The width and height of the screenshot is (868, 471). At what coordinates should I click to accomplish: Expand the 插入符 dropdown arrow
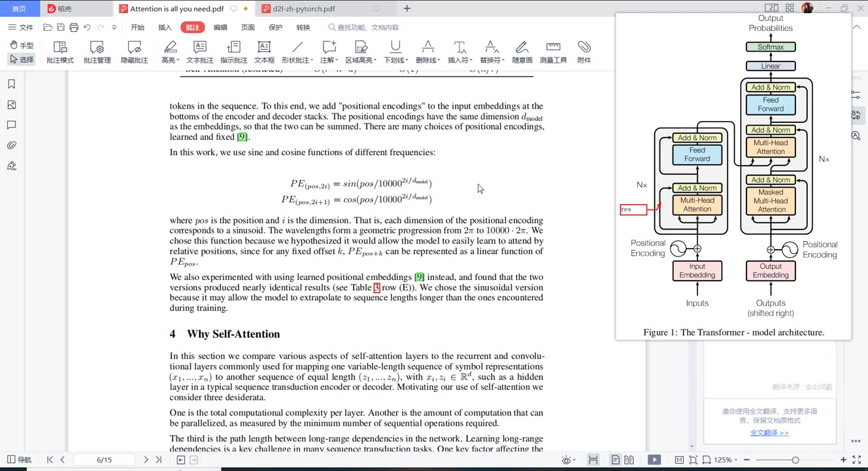pyautogui.click(x=471, y=61)
